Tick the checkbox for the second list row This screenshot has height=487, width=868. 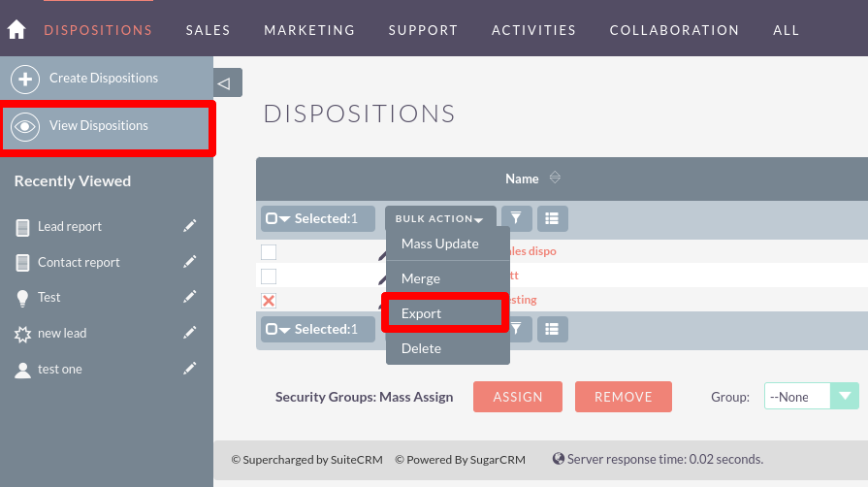tap(269, 276)
